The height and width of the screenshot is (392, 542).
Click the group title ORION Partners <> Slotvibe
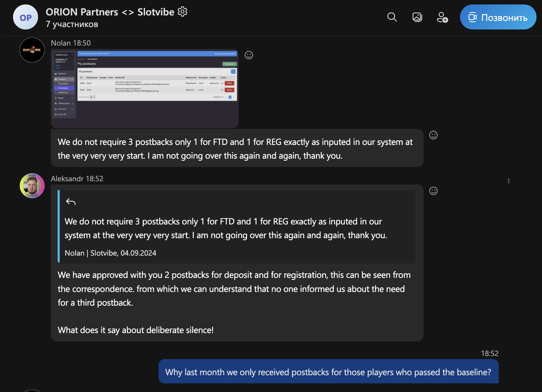point(110,12)
